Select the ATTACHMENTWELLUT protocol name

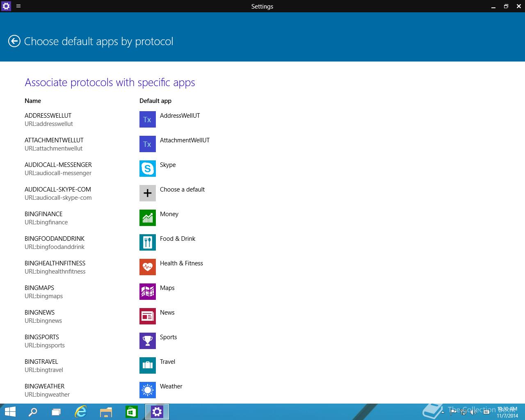pyautogui.click(x=54, y=140)
